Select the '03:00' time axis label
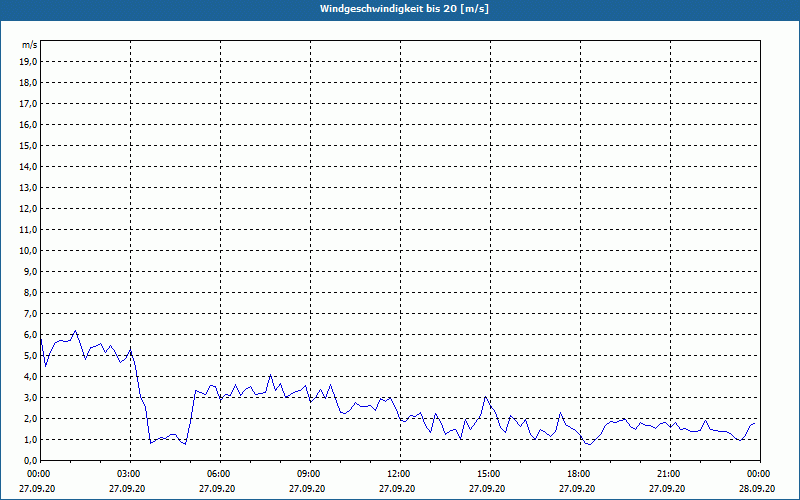This screenshot has width=800, height=500. [x=128, y=474]
